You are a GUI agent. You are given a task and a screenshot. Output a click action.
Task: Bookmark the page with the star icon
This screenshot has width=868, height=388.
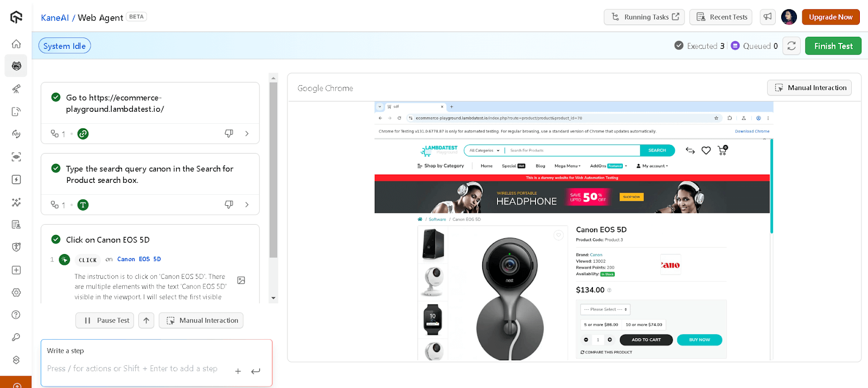716,118
